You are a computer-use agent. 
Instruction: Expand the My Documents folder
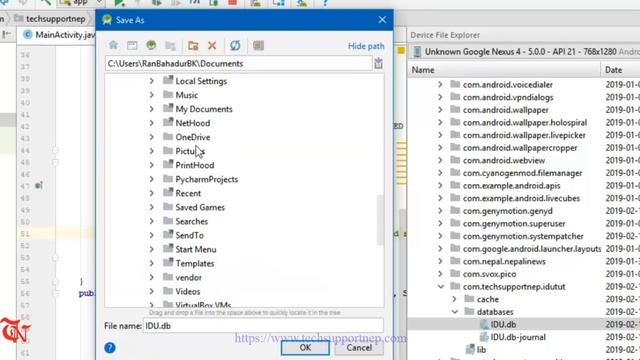(151, 109)
